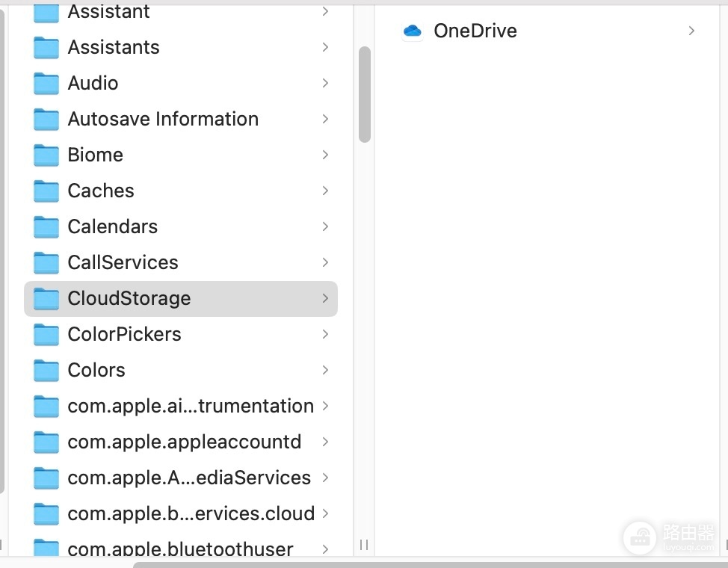Image resolution: width=728 pixels, height=568 pixels.
Task: Expand the CloudStorage folder chevron
Action: [325, 298]
